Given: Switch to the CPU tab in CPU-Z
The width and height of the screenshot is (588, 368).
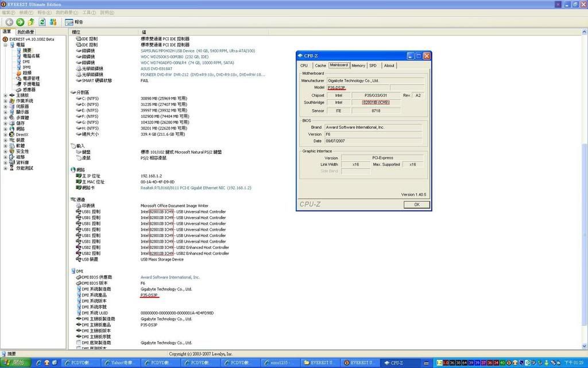Looking at the screenshot, I should [x=304, y=66].
